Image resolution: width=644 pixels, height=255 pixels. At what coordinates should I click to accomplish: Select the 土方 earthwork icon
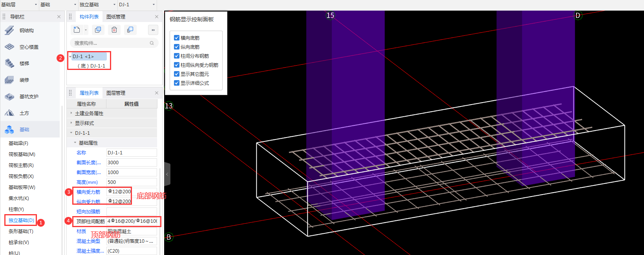tap(9, 113)
